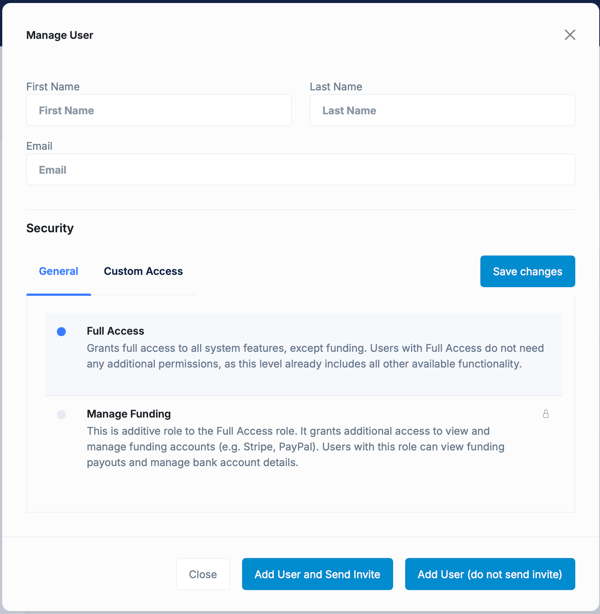The height and width of the screenshot is (614, 600).
Task: Click the Manage User dialog title
Action: (x=59, y=35)
